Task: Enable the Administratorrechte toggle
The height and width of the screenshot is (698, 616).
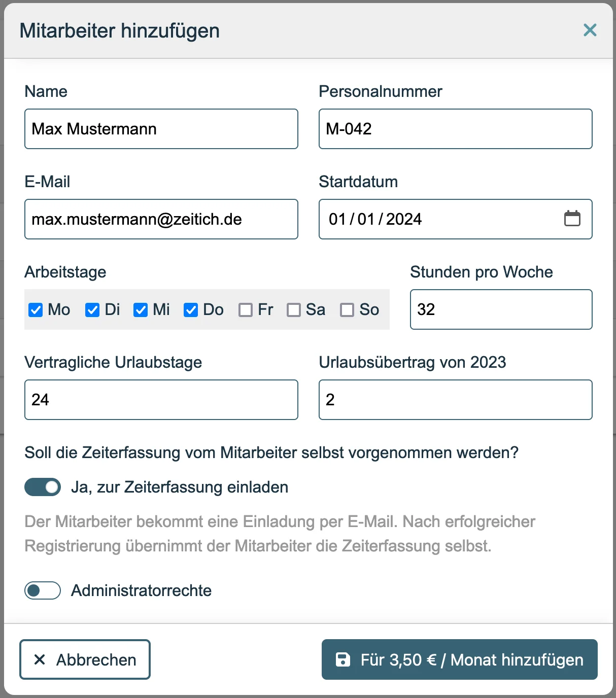Action: click(x=43, y=590)
